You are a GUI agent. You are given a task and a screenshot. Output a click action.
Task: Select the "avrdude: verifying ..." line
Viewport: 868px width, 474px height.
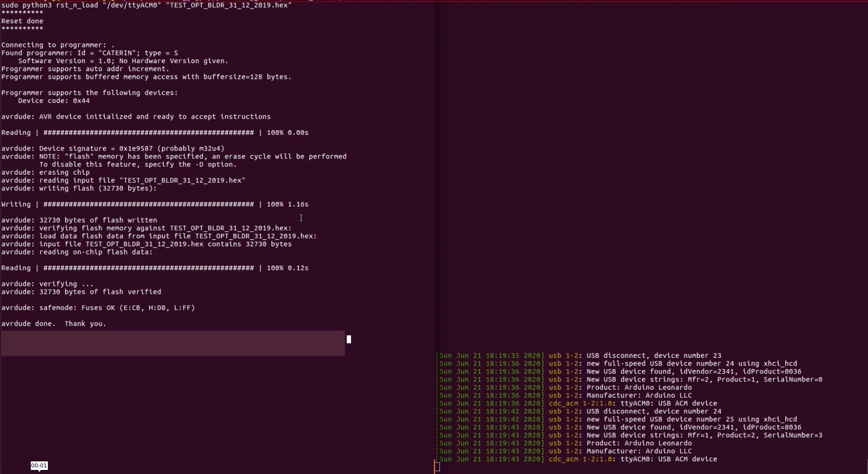coord(47,284)
